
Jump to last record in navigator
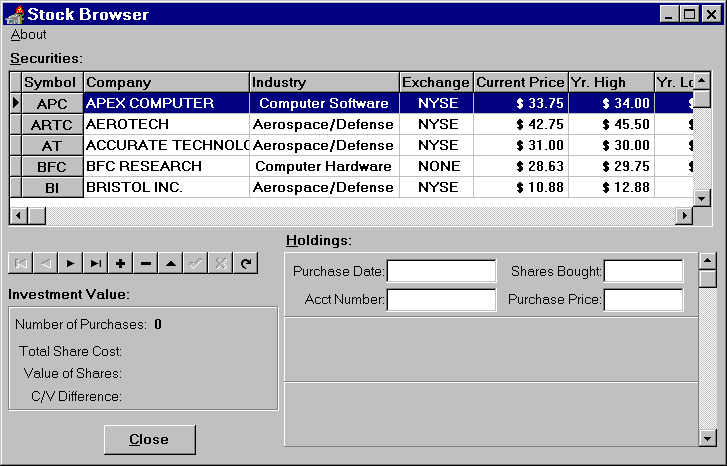pos(95,263)
